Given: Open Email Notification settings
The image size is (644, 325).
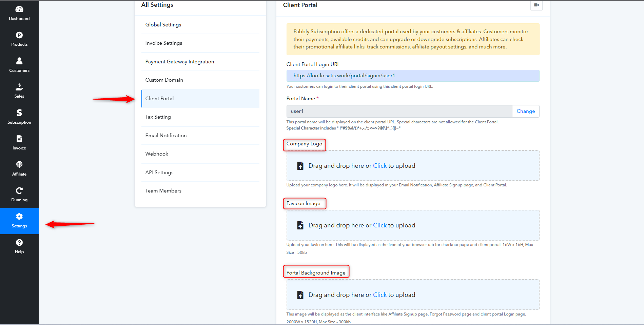Looking at the screenshot, I should [200, 136].
